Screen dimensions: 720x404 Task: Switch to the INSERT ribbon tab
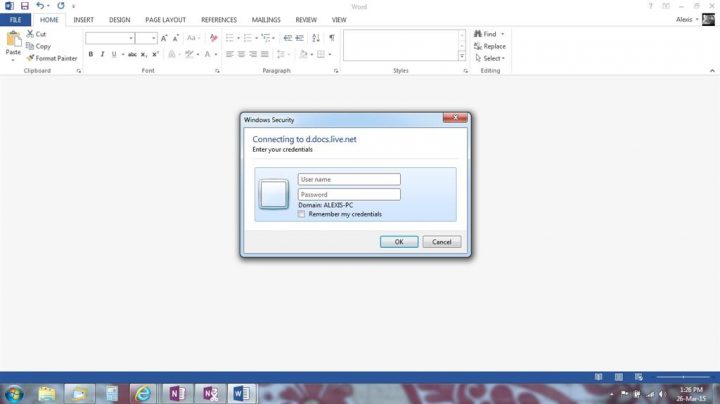pyautogui.click(x=83, y=19)
